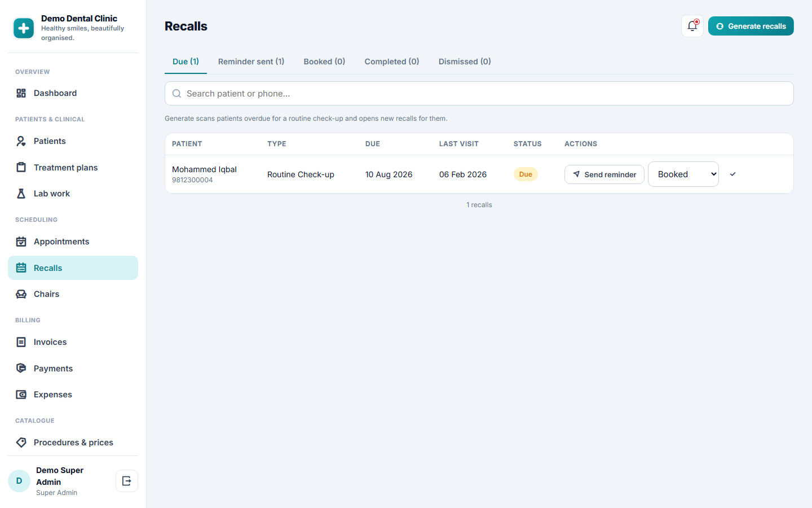The image size is (812, 508).
Task: Click the Expenses wallet icon
Action: pyautogui.click(x=21, y=395)
